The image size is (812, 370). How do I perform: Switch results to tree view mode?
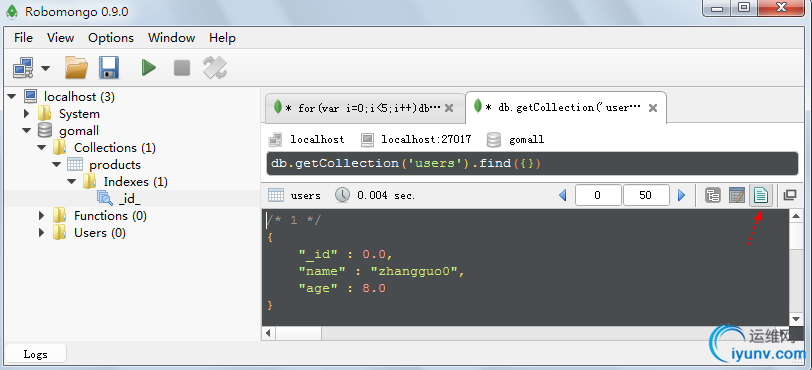(x=713, y=195)
